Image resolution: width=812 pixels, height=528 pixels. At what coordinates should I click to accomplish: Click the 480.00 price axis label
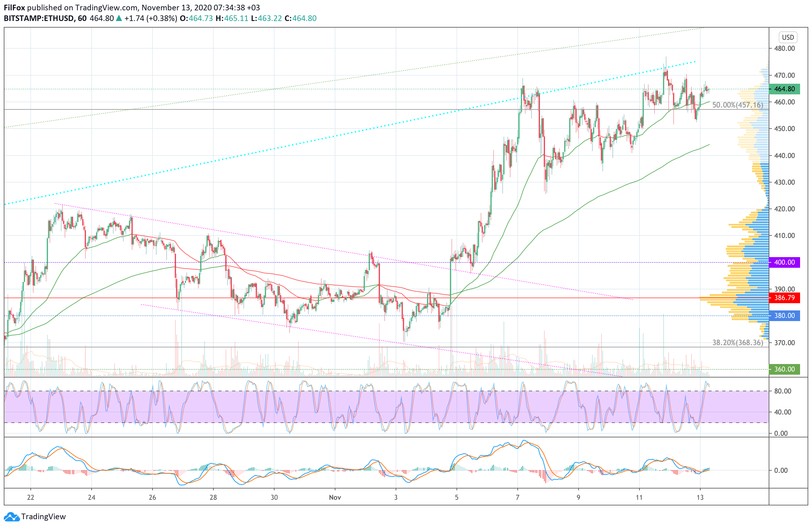[x=784, y=48]
